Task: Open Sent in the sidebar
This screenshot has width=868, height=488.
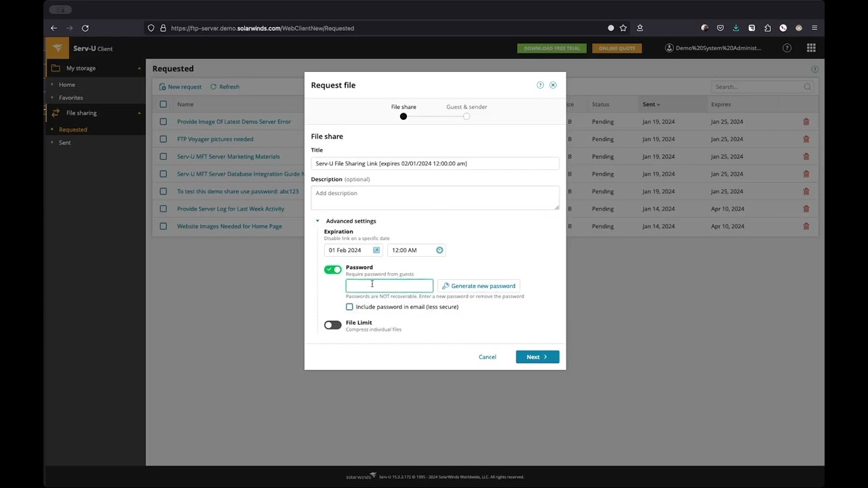Action: click(64, 142)
